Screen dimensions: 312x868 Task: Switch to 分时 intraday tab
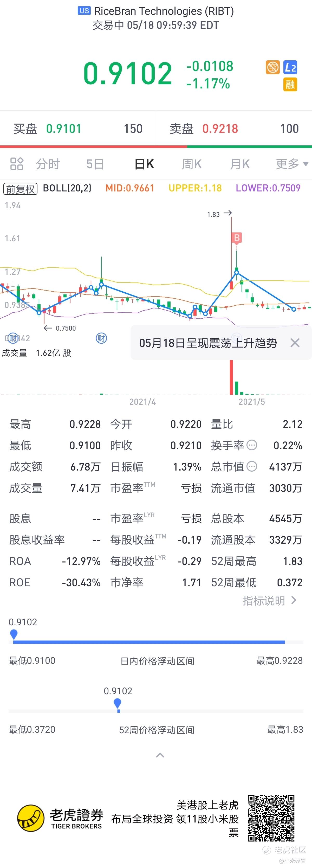click(x=48, y=164)
